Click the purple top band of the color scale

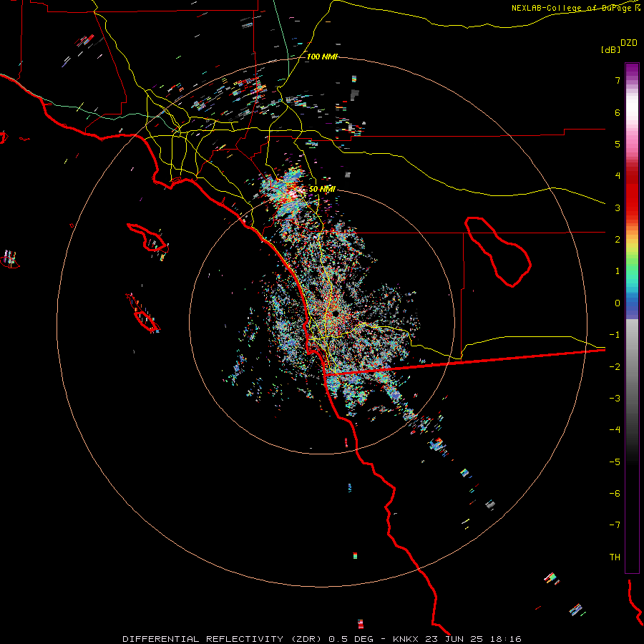pyautogui.click(x=632, y=69)
